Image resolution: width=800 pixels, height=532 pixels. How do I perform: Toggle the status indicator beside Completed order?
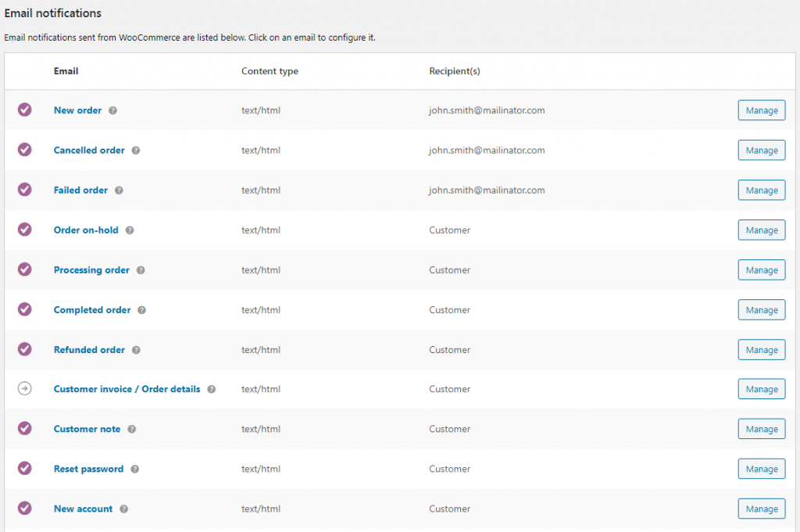(24, 309)
